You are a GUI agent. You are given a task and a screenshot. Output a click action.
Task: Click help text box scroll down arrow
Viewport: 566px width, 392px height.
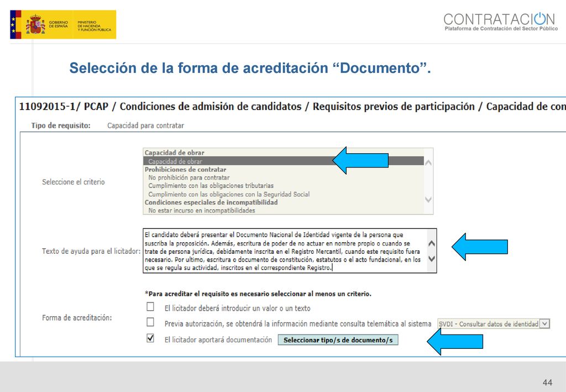431,258
